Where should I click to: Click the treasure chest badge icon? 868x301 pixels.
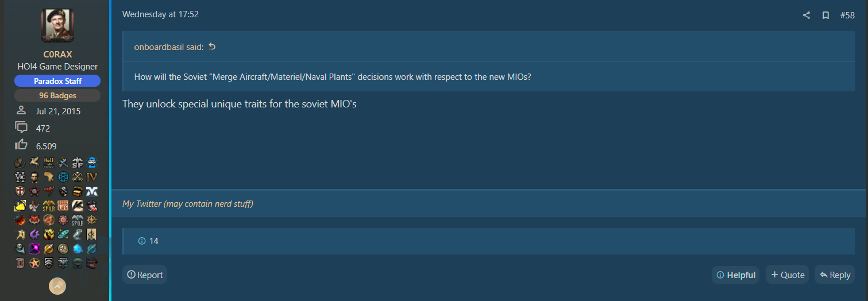click(x=78, y=191)
